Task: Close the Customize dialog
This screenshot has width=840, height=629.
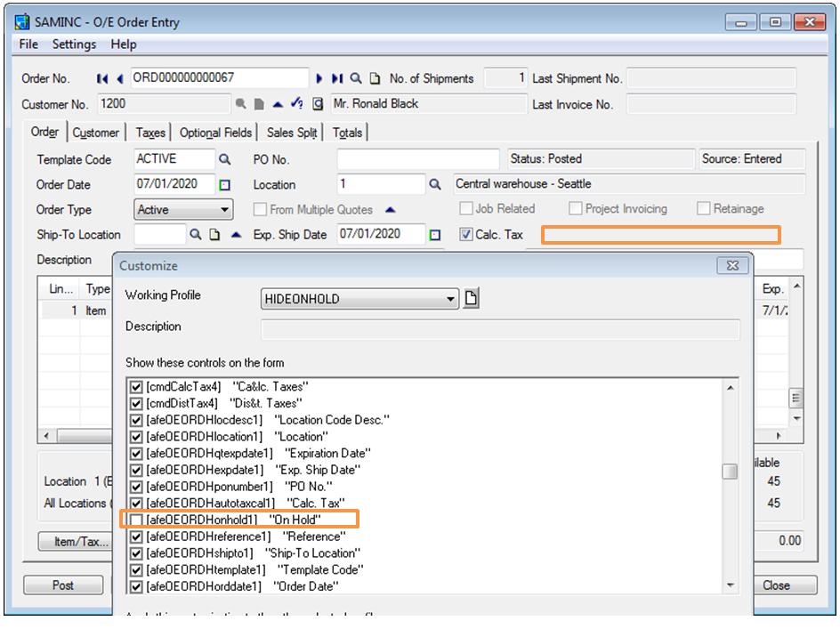Action: pos(732,265)
